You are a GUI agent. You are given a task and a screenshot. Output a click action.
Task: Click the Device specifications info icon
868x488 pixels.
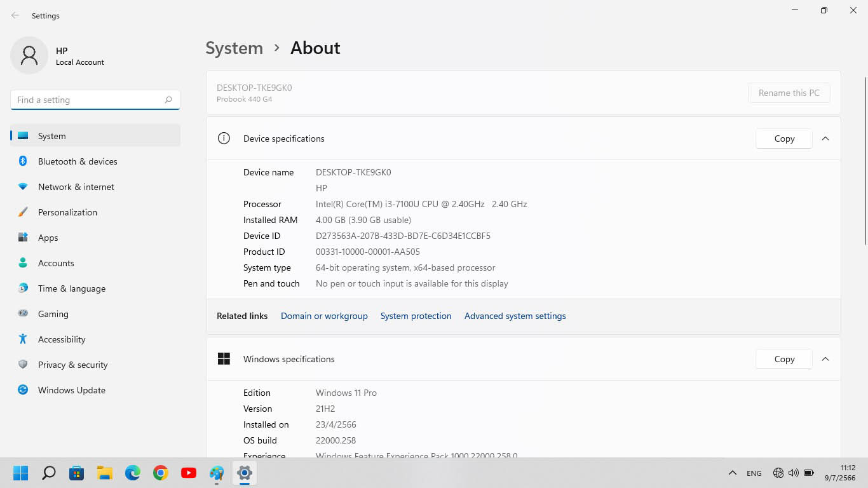(x=224, y=138)
